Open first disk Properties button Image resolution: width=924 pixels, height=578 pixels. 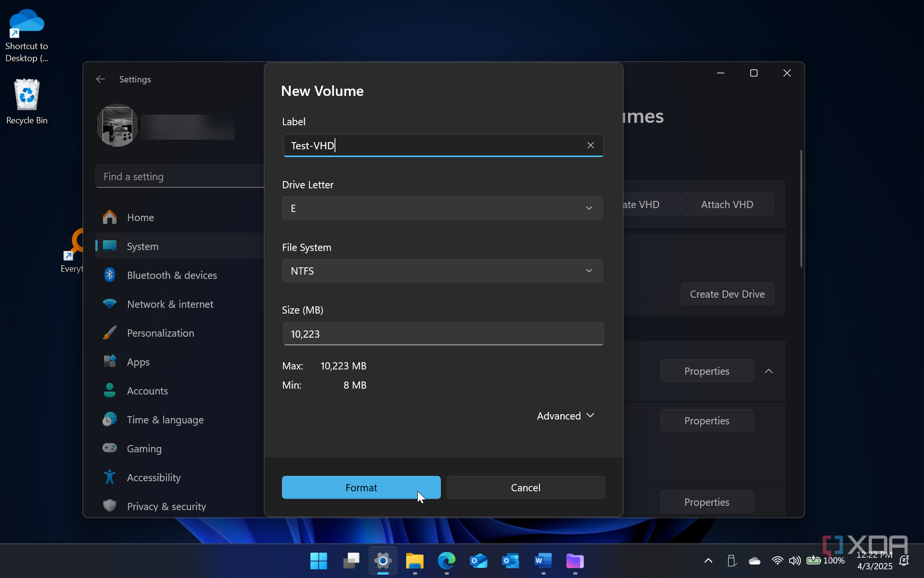(706, 371)
